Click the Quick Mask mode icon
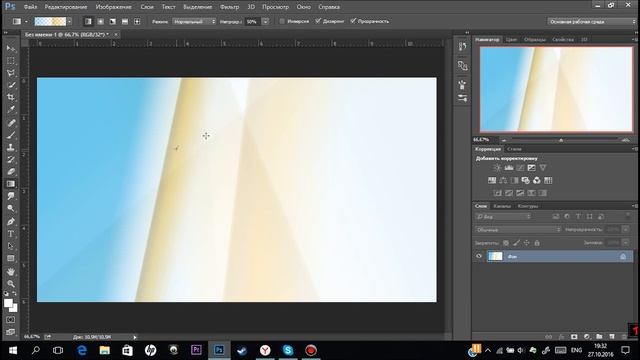The image size is (640, 360). [x=11, y=320]
